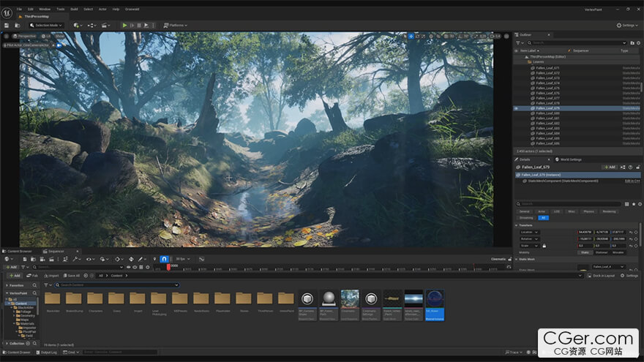Toggle visibility eye for Fallen_Leaf_679
644x362 pixels.
(x=516, y=108)
